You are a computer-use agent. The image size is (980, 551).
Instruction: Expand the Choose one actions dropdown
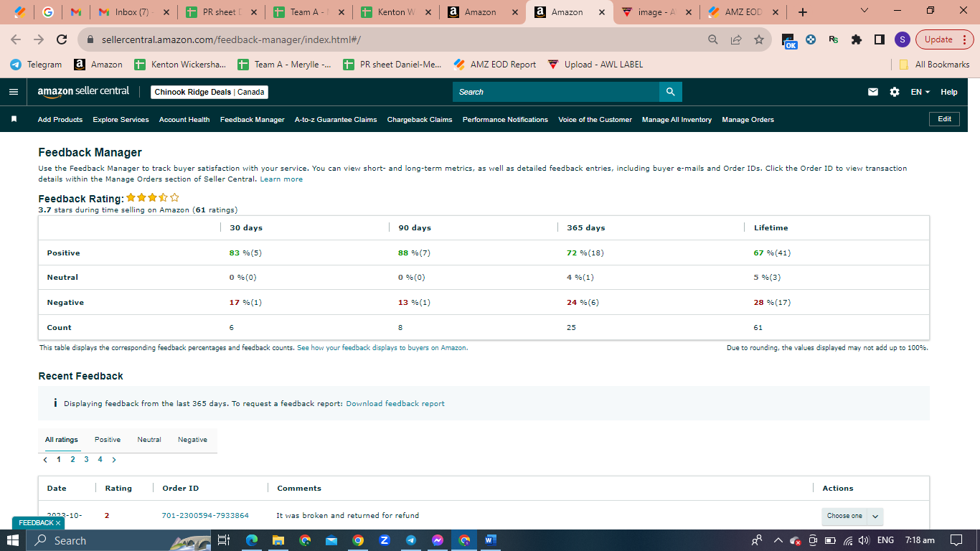coord(852,516)
